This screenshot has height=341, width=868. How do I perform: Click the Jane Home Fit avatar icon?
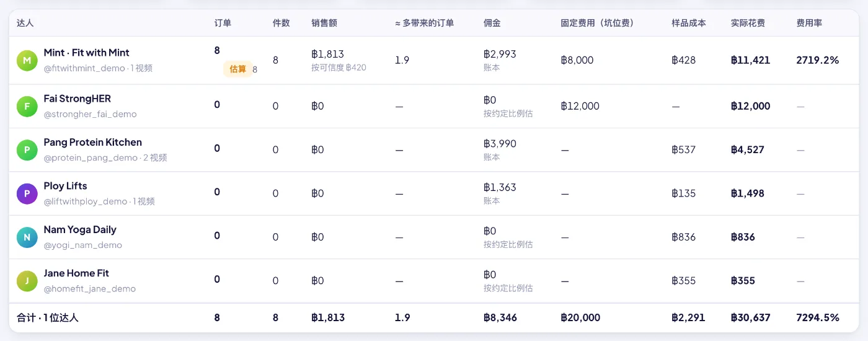[27, 281]
